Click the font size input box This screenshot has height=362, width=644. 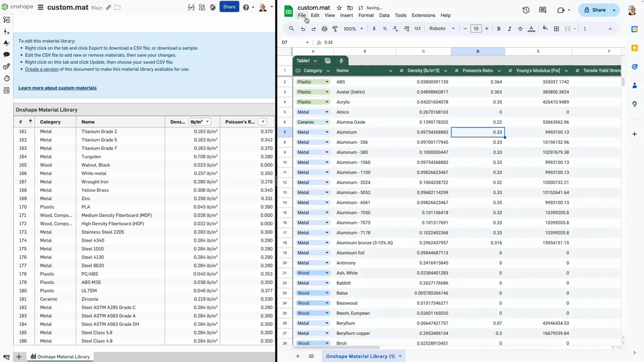[x=475, y=29]
